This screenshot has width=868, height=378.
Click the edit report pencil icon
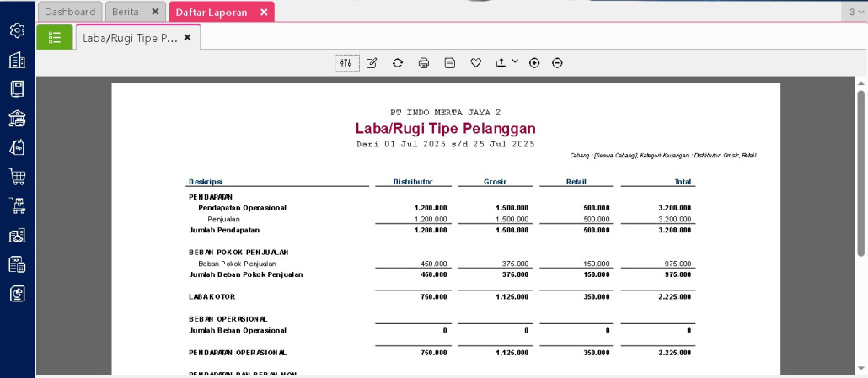click(x=372, y=63)
